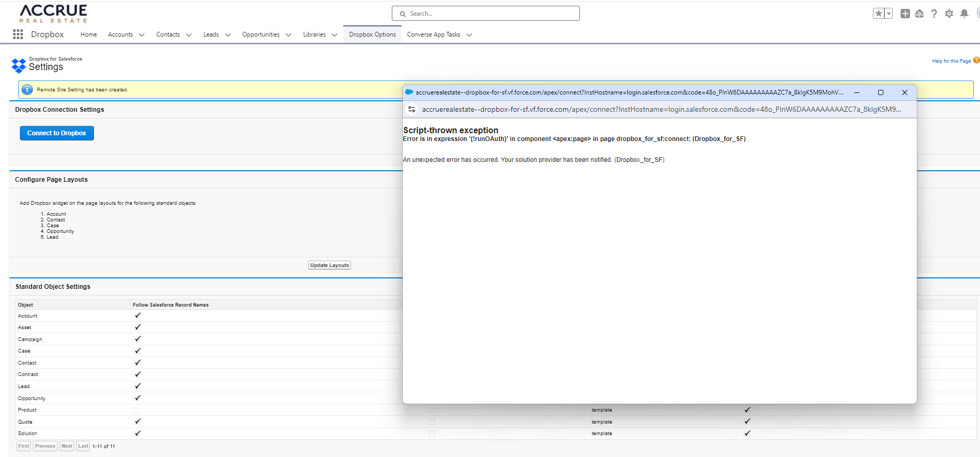This screenshot has width=980, height=457.
Task: Toggle Follow Record Names checkbox for Product
Action: pyautogui.click(x=137, y=411)
